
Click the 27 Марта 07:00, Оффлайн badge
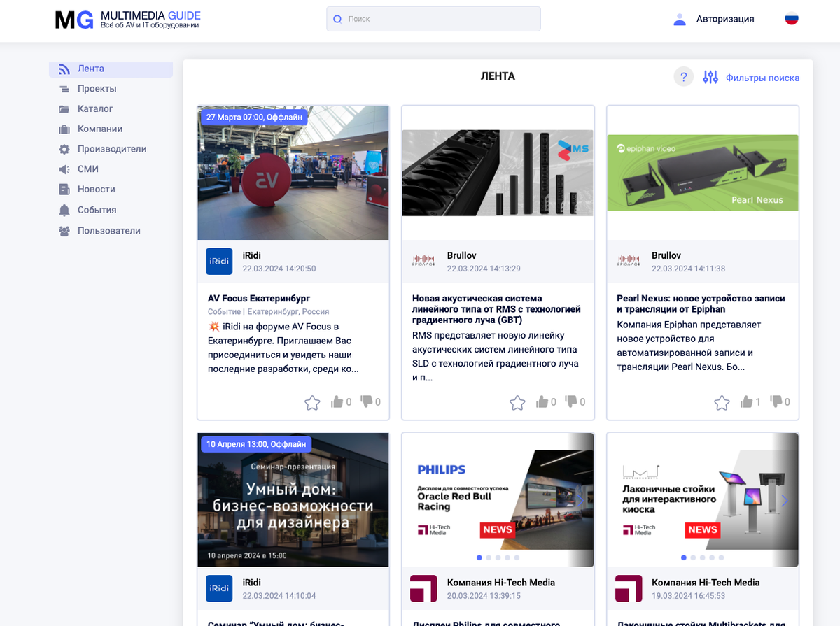[255, 117]
